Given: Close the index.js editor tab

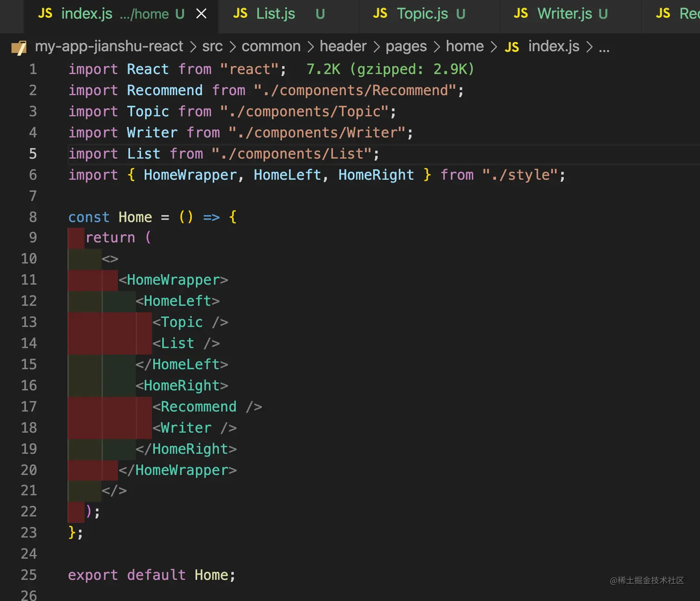Looking at the screenshot, I should click(x=201, y=14).
